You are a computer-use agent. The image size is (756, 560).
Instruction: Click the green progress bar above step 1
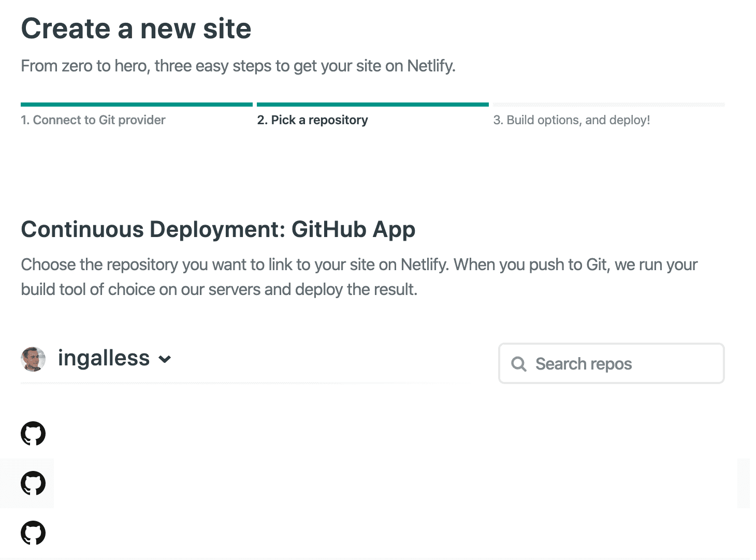click(x=137, y=105)
